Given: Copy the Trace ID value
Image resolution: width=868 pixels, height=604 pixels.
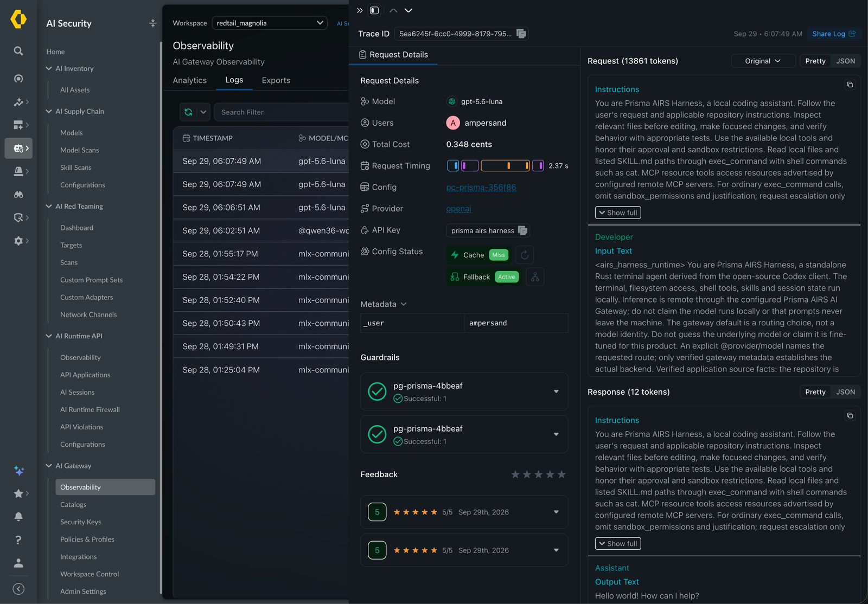Looking at the screenshot, I should 521,34.
